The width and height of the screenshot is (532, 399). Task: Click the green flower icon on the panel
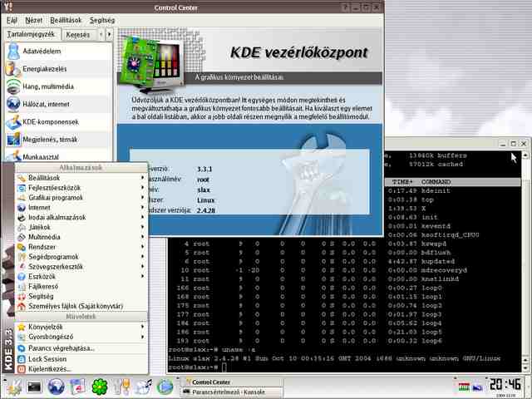pyautogui.click(x=100, y=387)
